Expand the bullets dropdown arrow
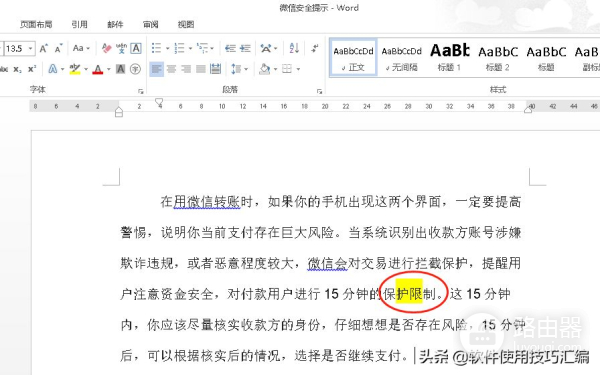 point(167,49)
